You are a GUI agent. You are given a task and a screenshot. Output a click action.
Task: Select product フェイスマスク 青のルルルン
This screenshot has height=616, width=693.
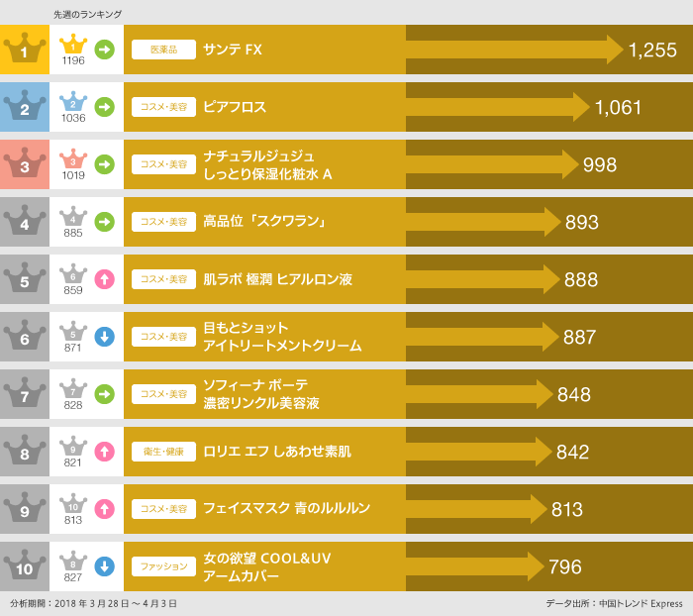click(x=286, y=509)
